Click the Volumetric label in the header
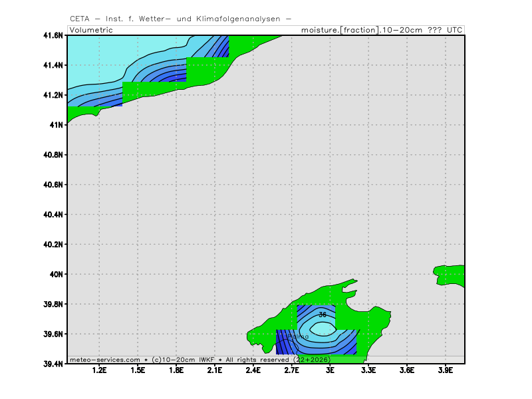This screenshot has width=532, height=399. [x=91, y=30]
